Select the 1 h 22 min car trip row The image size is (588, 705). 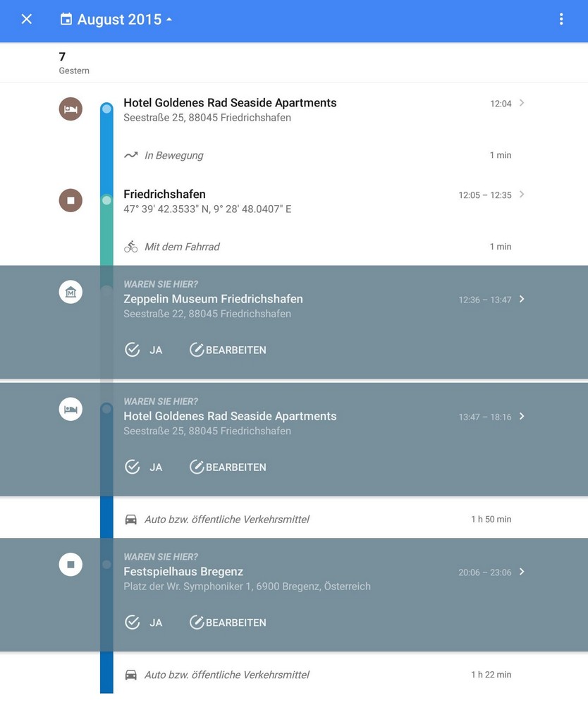317,675
